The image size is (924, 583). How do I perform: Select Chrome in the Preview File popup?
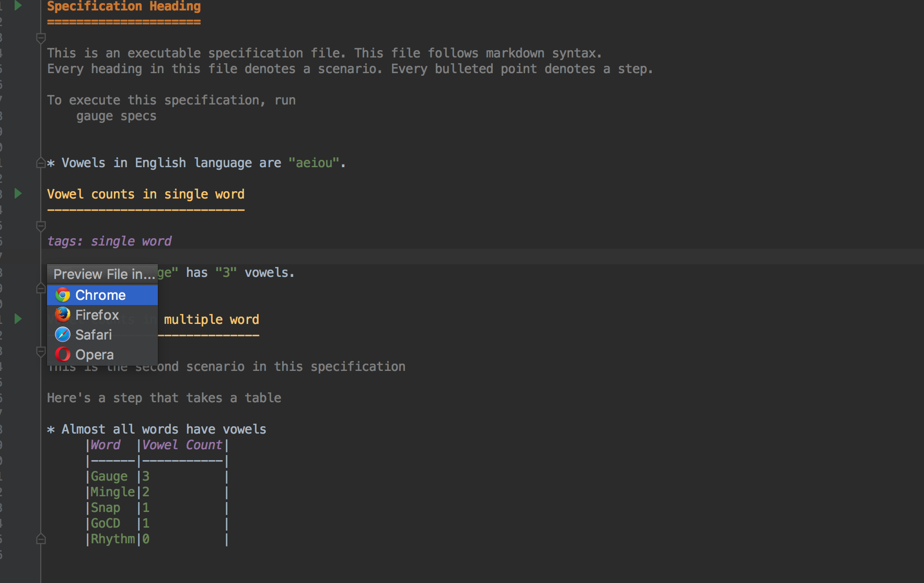click(x=102, y=295)
